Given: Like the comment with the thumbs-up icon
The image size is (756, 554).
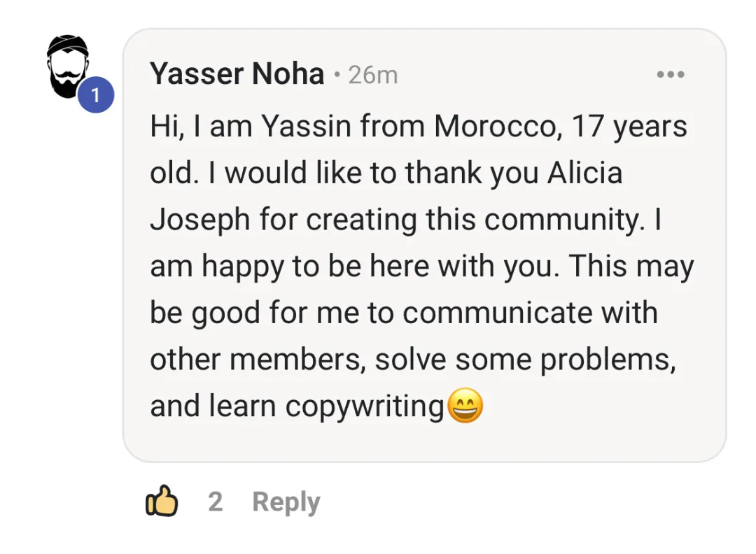Looking at the screenshot, I should click(162, 502).
